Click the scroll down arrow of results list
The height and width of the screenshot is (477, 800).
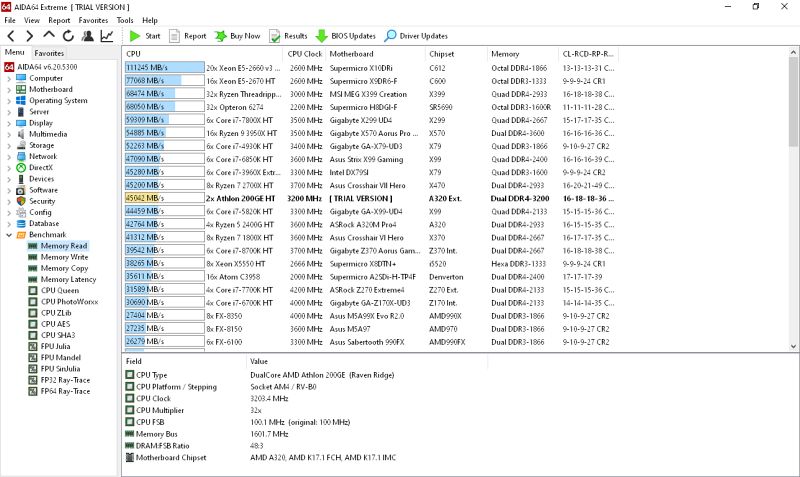(793, 346)
